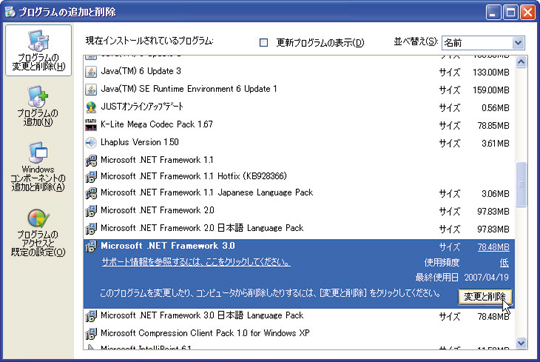Click the 0.56MB size value
Image resolution: width=540 pixels, height=362 pixels.
point(495,108)
